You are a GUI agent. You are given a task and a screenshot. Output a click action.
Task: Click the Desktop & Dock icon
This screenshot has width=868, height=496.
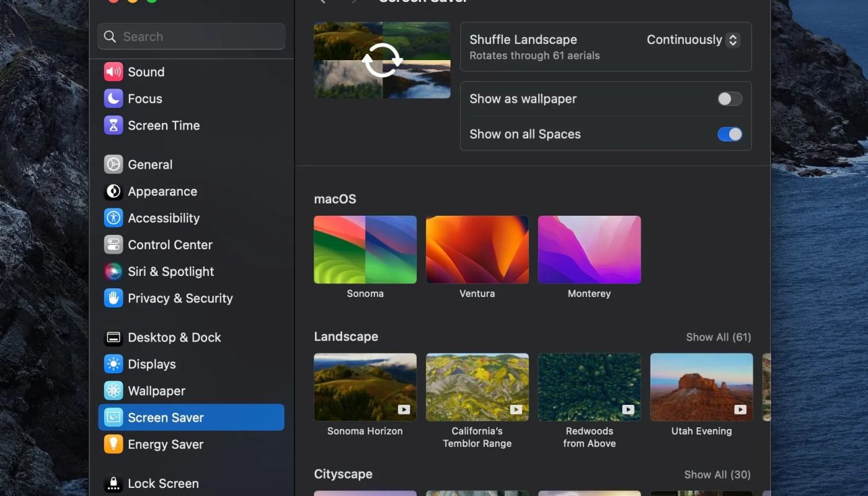tap(113, 337)
